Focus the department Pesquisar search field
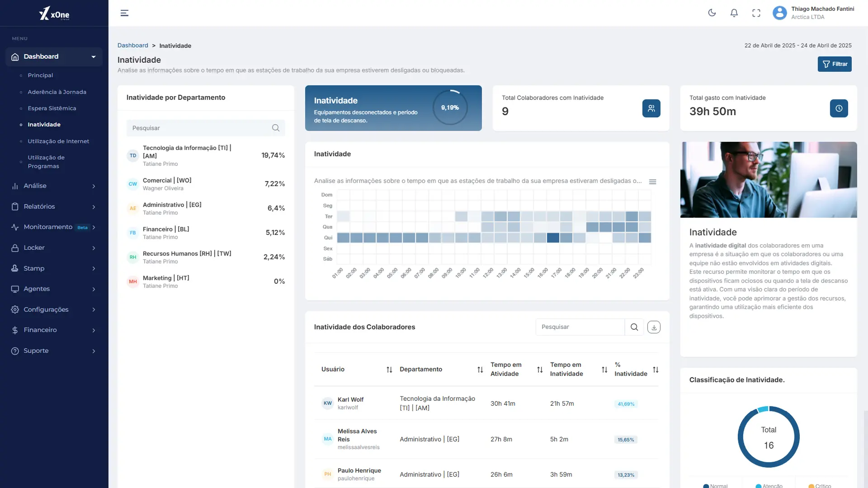The image size is (868, 488). click(x=199, y=128)
